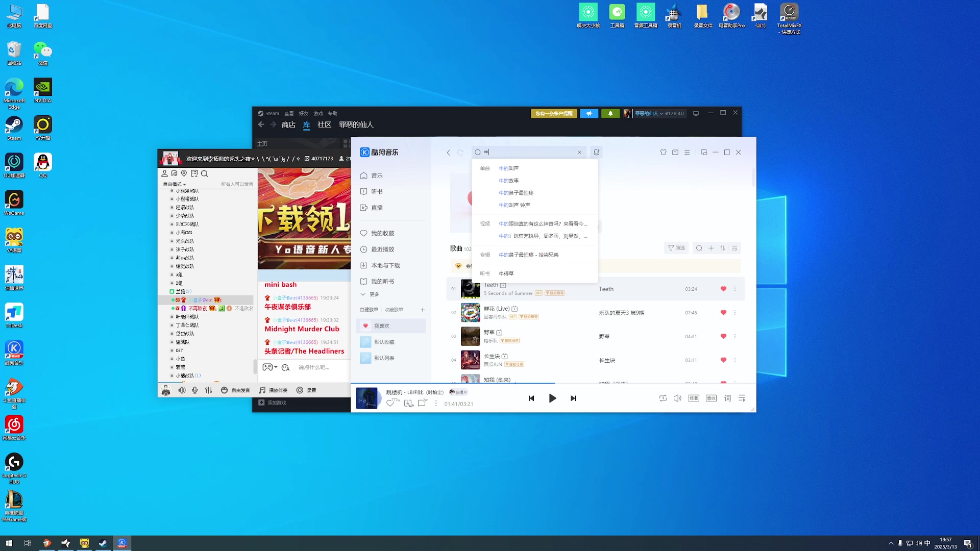Switch to Steam 社区 tab
This screenshot has height=551, width=980.
324,125
